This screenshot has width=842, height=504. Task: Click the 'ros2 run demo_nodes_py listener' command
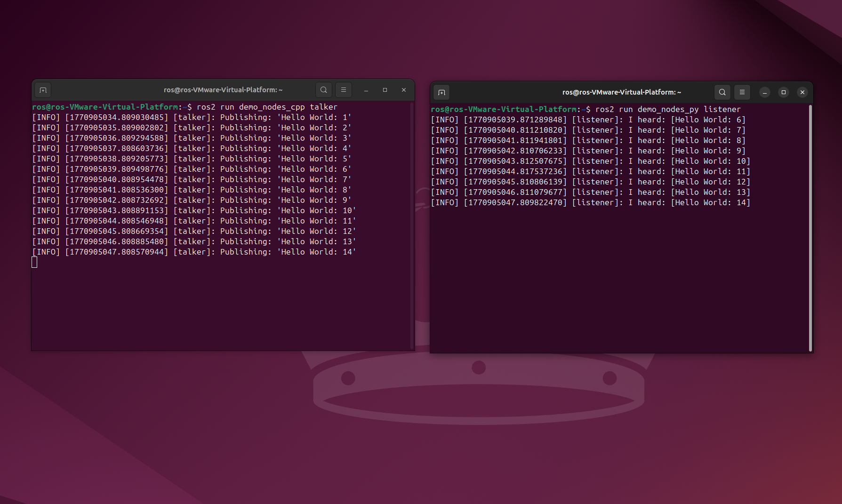point(668,109)
